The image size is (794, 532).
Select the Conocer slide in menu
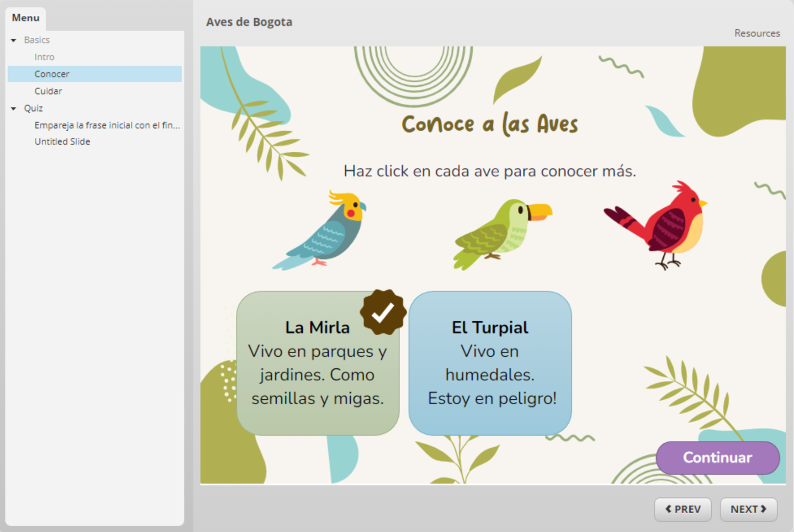[x=52, y=74]
